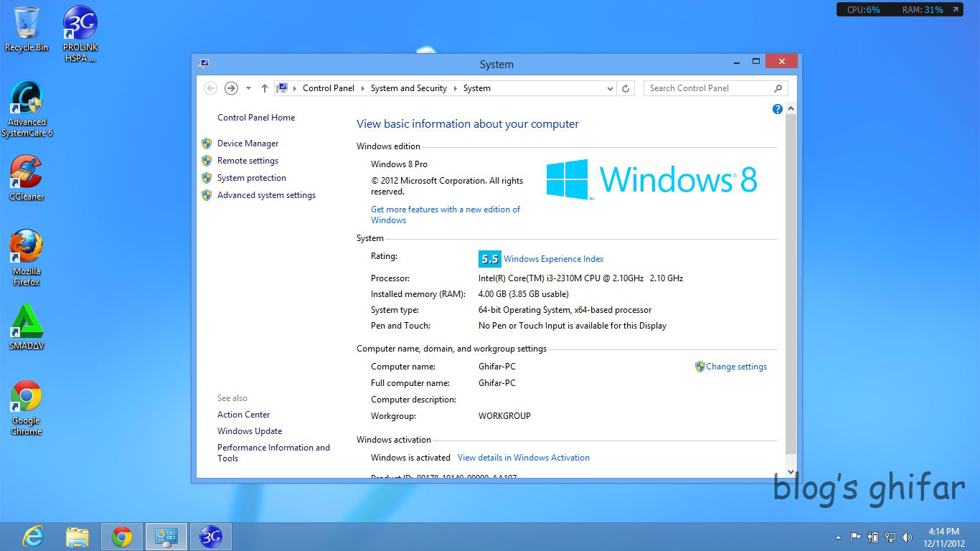
Task: Click the System window title bar icon
Action: (204, 63)
